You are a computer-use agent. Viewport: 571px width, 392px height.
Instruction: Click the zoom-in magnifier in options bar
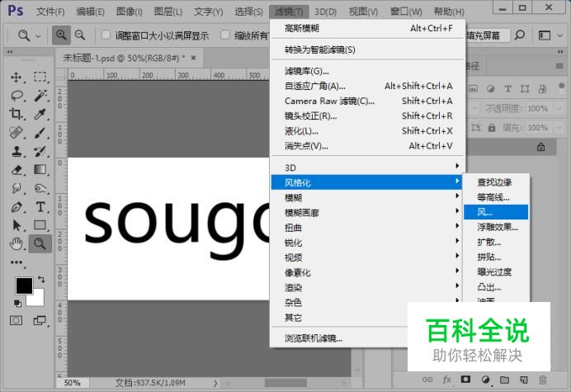tap(61, 35)
